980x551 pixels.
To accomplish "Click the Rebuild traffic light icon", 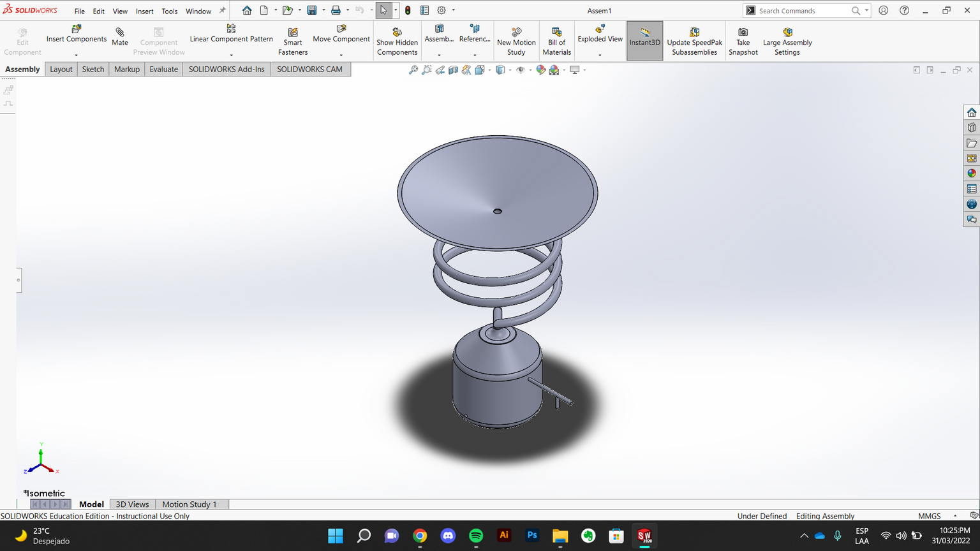I will pos(408,10).
